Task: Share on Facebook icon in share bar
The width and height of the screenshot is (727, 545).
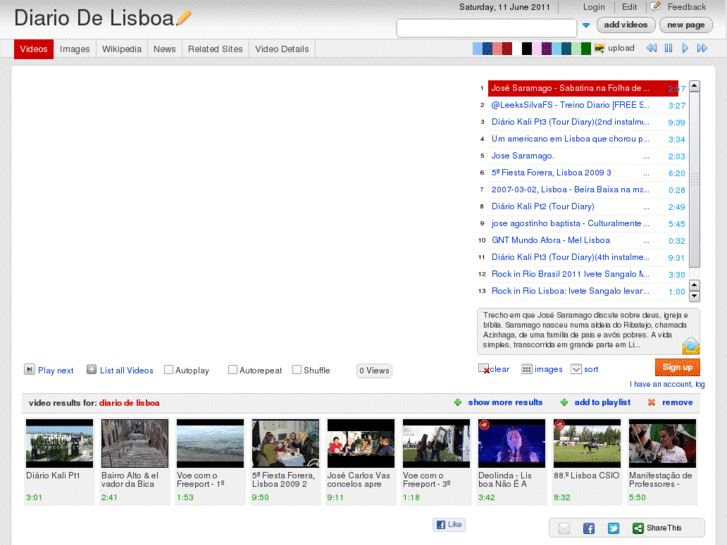Action: pyautogui.click(x=589, y=528)
